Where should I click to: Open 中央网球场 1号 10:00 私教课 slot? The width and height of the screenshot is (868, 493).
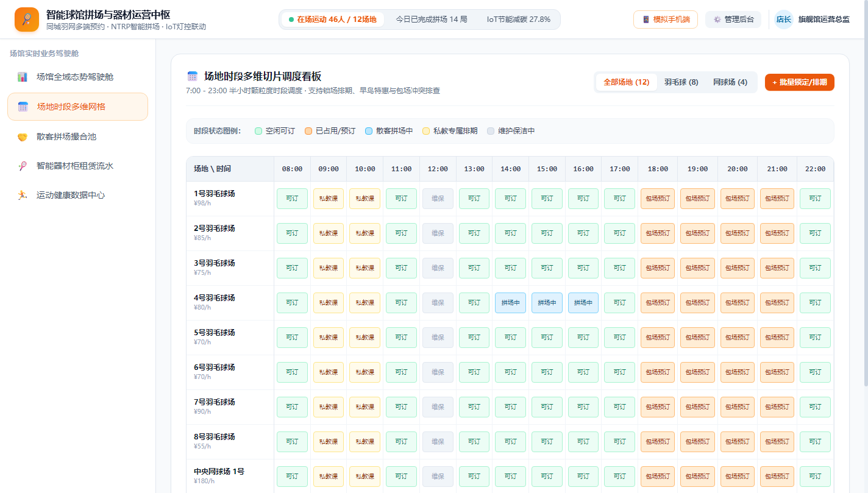(365, 477)
